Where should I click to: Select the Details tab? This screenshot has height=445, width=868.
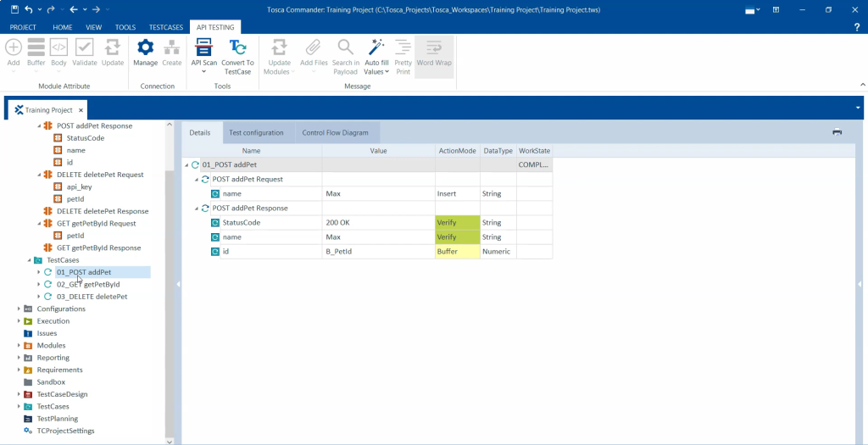tap(200, 133)
